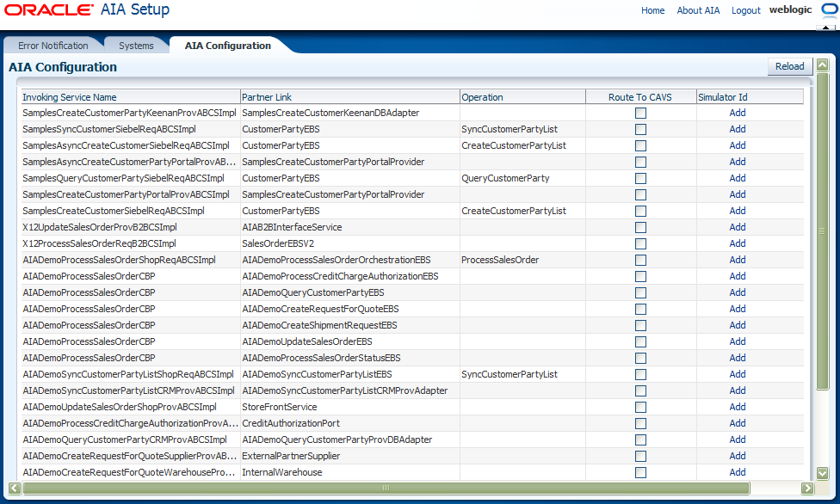Click the Reload button

789,66
